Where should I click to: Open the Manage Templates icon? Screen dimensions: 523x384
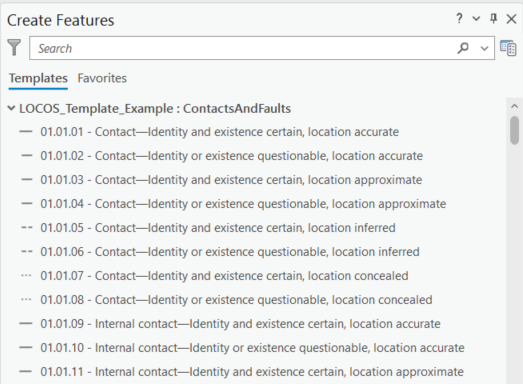[508, 48]
